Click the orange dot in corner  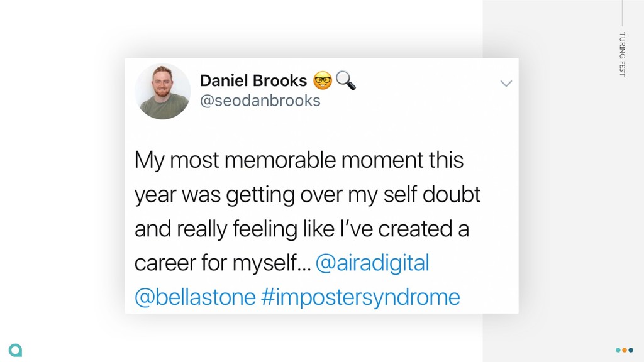click(625, 350)
